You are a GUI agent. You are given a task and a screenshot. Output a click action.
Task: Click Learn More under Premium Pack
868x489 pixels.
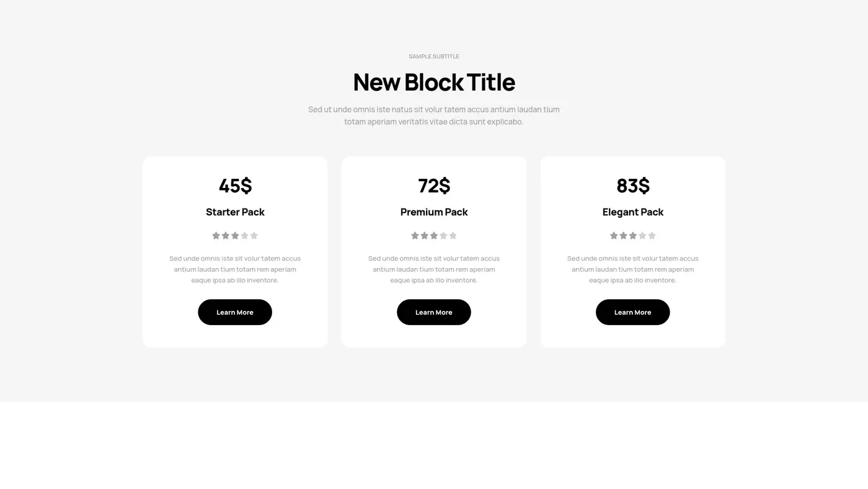point(433,312)
